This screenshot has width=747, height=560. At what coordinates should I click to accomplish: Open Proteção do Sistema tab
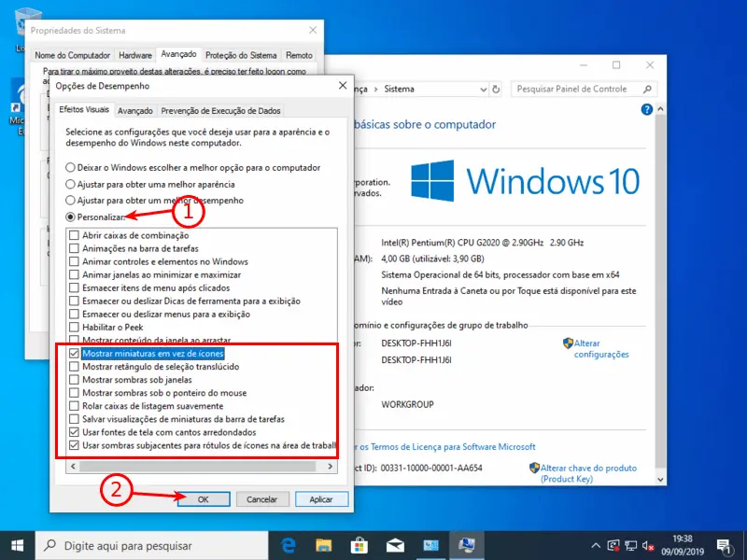241,55
